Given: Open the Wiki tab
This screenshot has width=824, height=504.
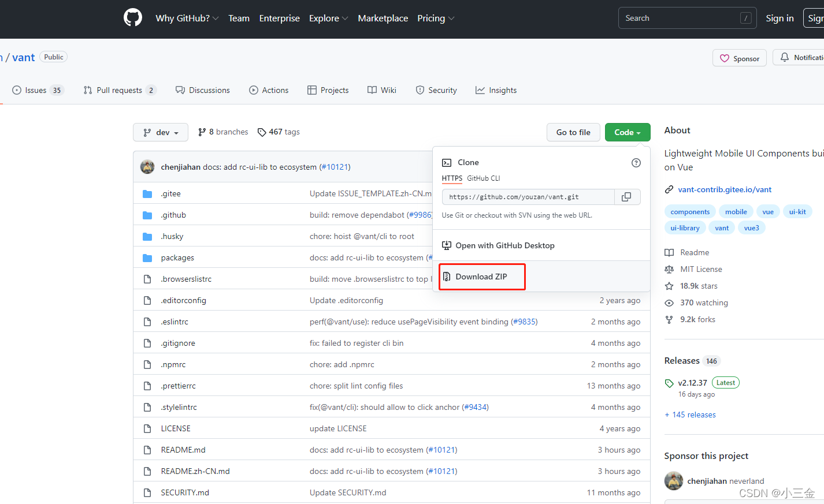Looking at the screenshot, I should tap(382, 91).
